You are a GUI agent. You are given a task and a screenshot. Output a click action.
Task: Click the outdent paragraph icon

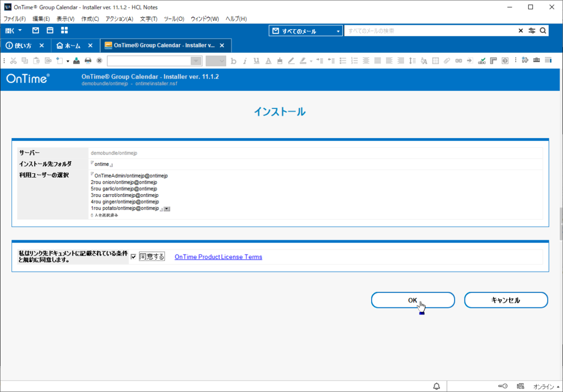(x=331, y=60)
